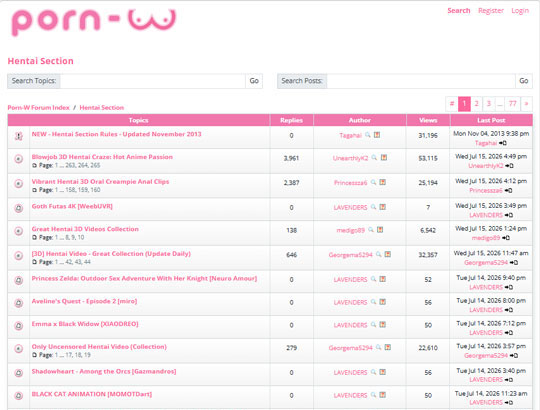Open the profile icon beside Georgema5294 on the 646-replies row
The image size is (540, 410).
(x=387, y=254)
